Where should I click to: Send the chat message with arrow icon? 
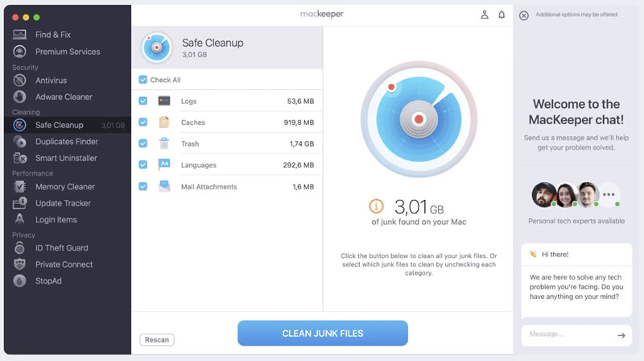[621, 335]
